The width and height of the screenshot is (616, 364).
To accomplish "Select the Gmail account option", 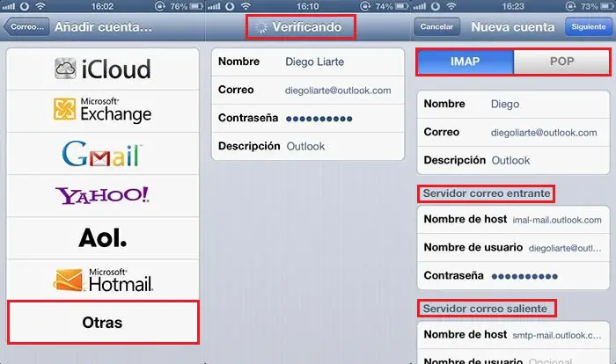I will point(103,154).
